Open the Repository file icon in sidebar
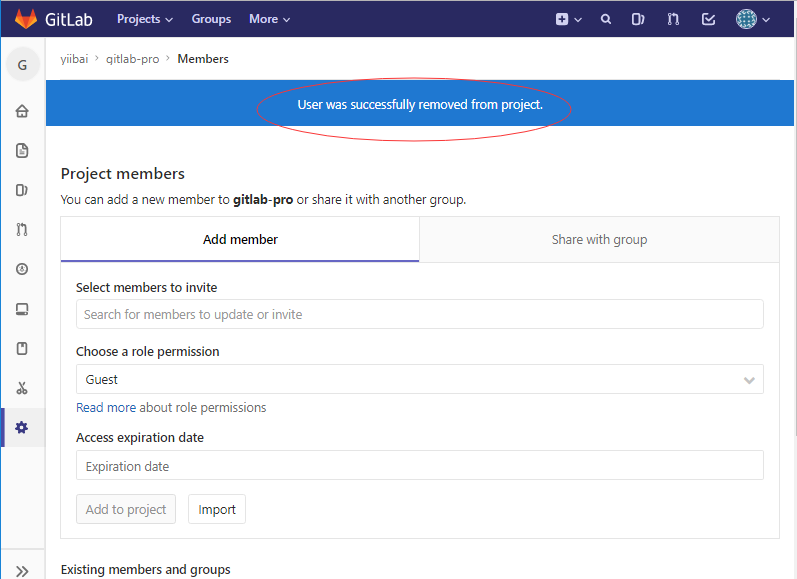Viewport: 797px width, 579px height. tap(22, 151)
